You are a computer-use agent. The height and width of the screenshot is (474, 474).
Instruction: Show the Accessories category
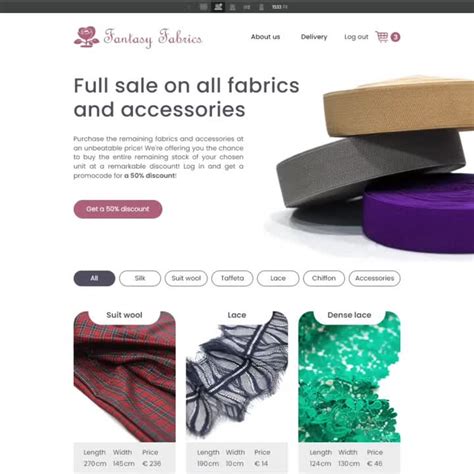(x=375, y=278)
